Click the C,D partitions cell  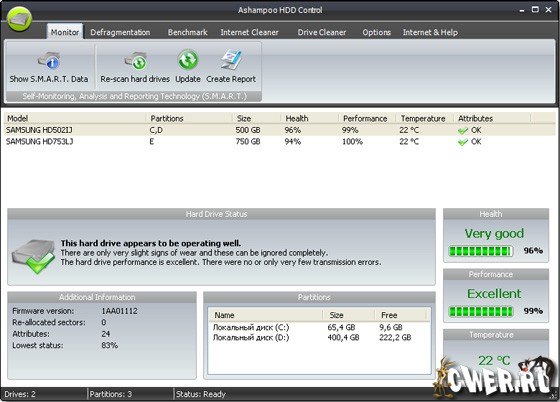click(x=156, y=130)
